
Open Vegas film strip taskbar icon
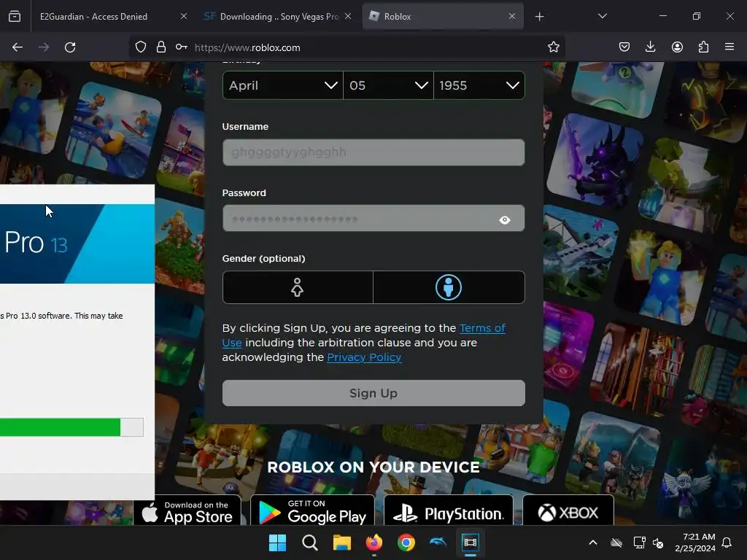471,542
